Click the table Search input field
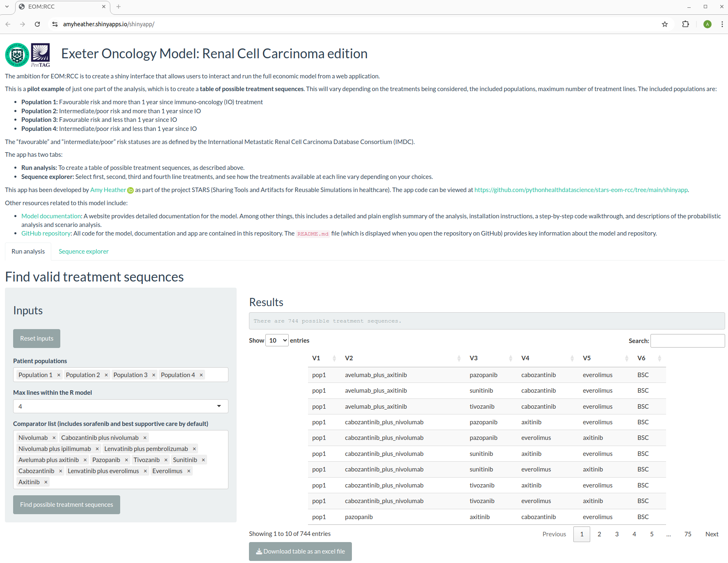 (x=687, y=341)
